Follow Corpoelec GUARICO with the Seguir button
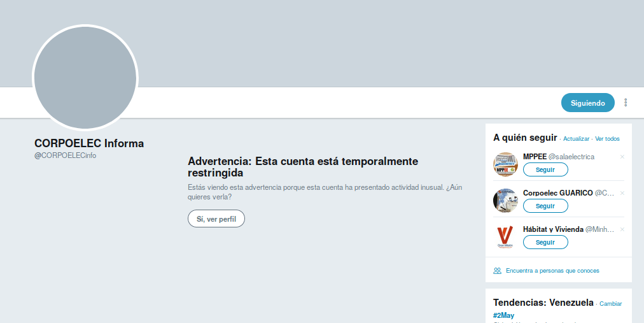Image resolution: width=644 pixels, height=323 pixels. 545,206
